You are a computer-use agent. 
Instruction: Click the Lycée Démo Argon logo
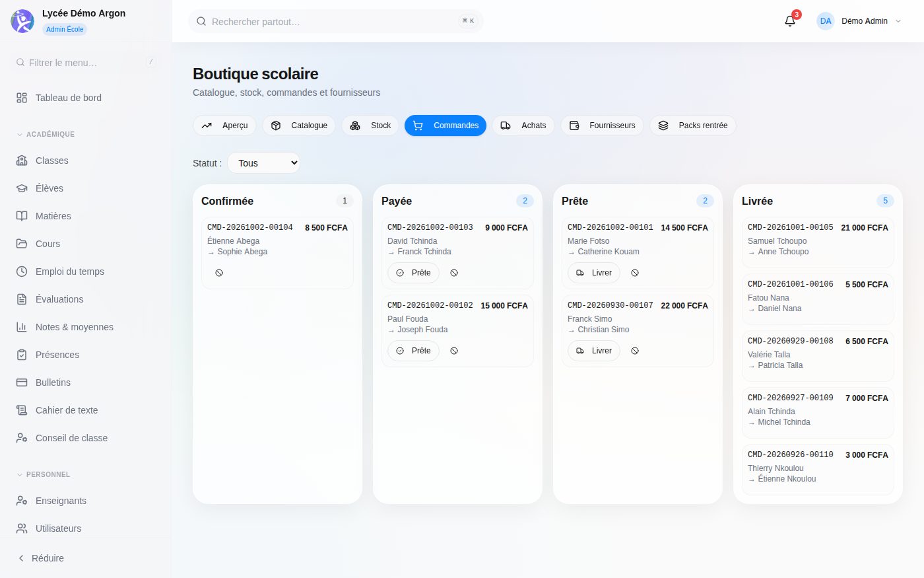[22, 21]
